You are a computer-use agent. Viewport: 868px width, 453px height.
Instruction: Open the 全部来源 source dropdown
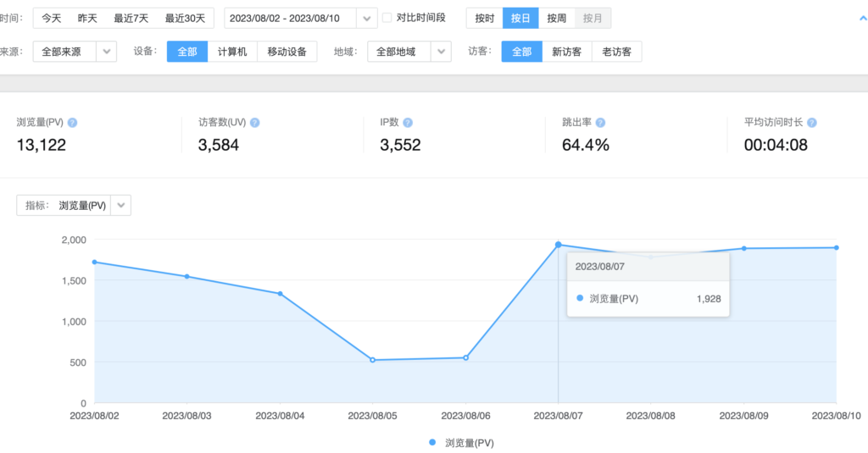point(75,52)
